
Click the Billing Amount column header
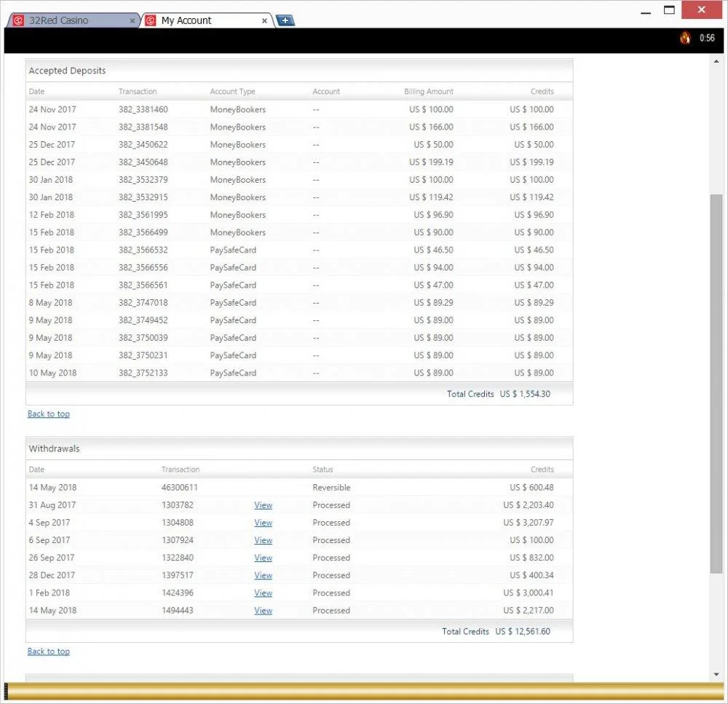point(429,92)
